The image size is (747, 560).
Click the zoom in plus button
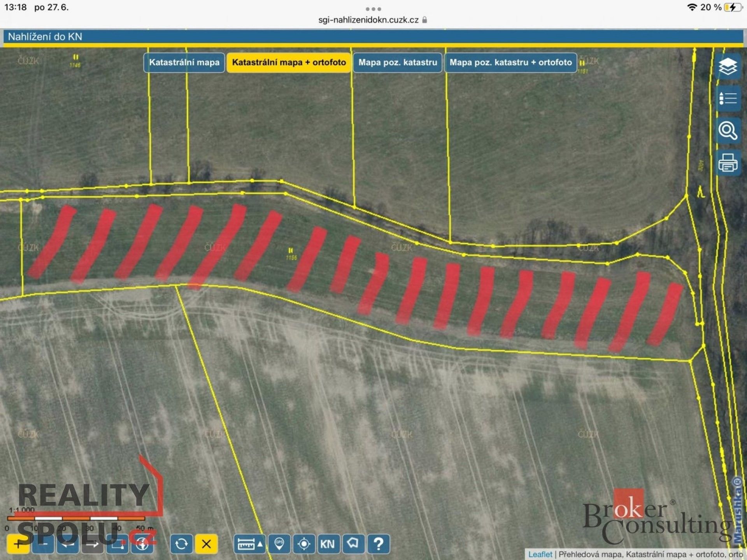tap(18, 544)
